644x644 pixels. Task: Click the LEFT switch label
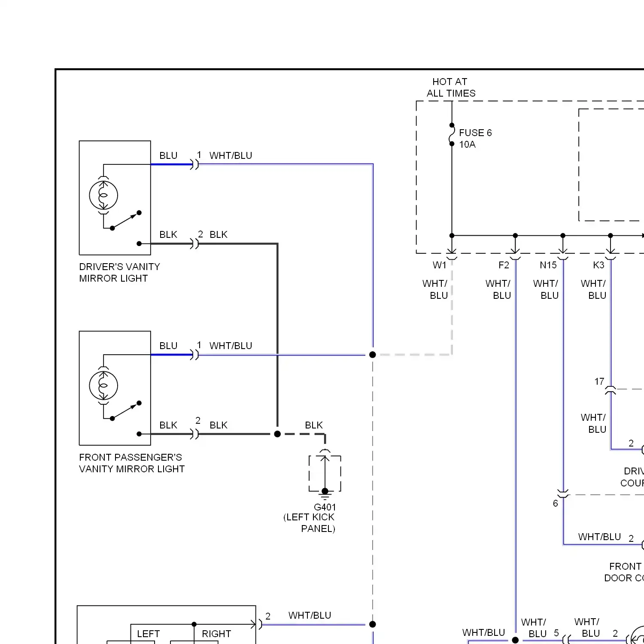(148, 634)
